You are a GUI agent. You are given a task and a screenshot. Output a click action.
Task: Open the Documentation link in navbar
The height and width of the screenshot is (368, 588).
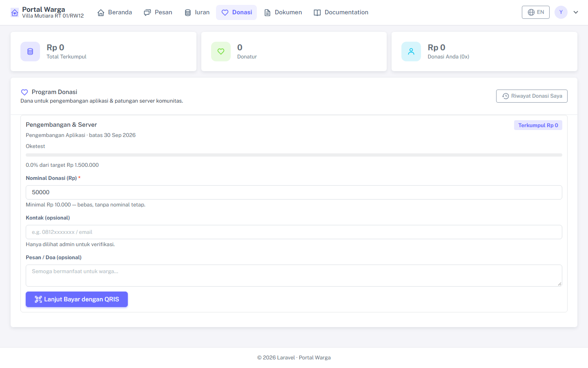point(341,12)
